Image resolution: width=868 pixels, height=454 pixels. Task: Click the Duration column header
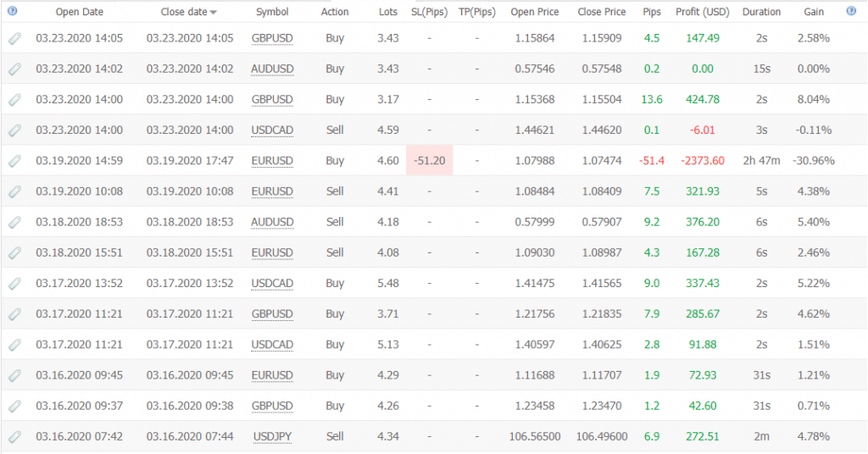click(761, 12)
